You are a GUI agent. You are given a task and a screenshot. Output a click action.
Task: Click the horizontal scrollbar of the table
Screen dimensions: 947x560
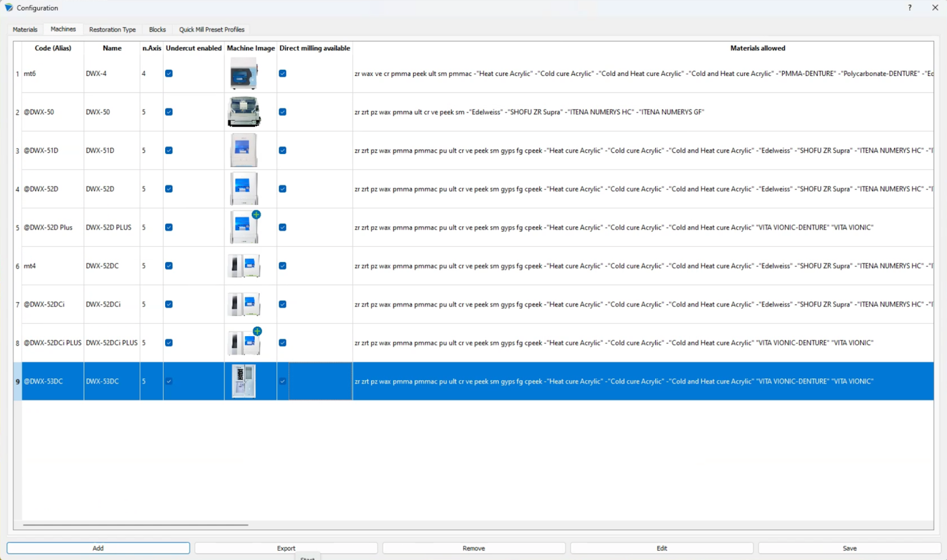coord(136,524)
